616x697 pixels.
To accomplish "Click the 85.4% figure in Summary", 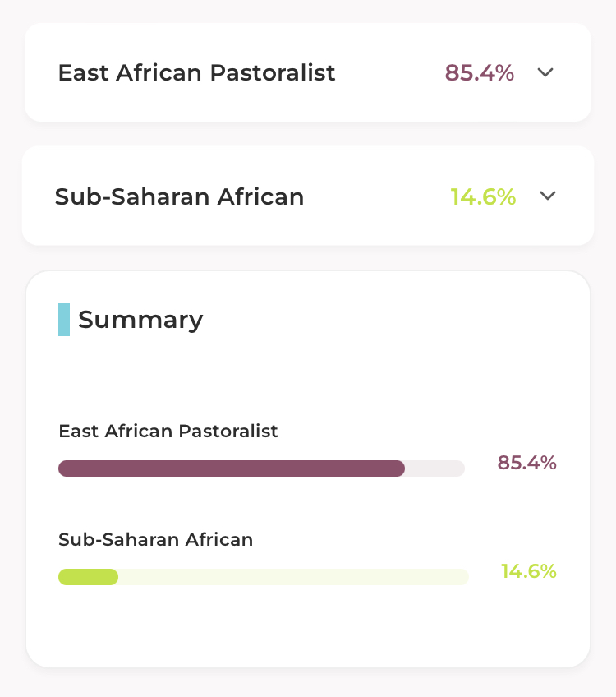I will [x=526, y=463].
